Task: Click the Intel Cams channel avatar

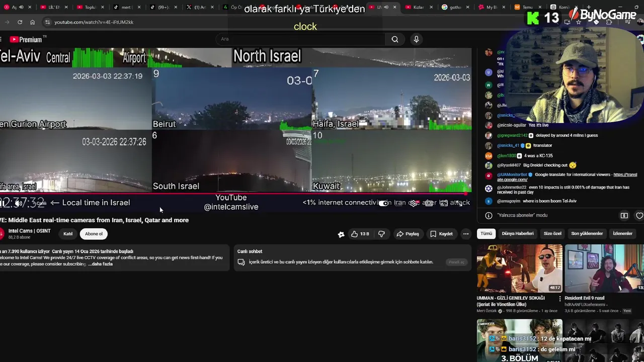Action: [x=2, y=234]
